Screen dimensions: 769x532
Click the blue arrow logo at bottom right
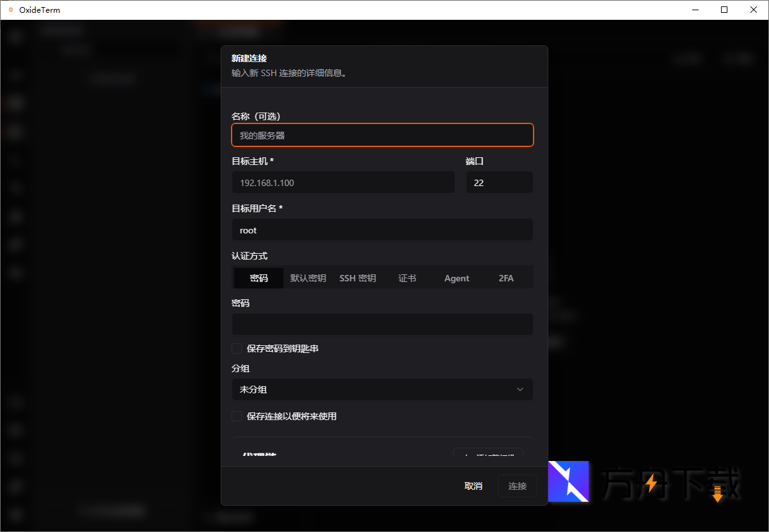568,483
